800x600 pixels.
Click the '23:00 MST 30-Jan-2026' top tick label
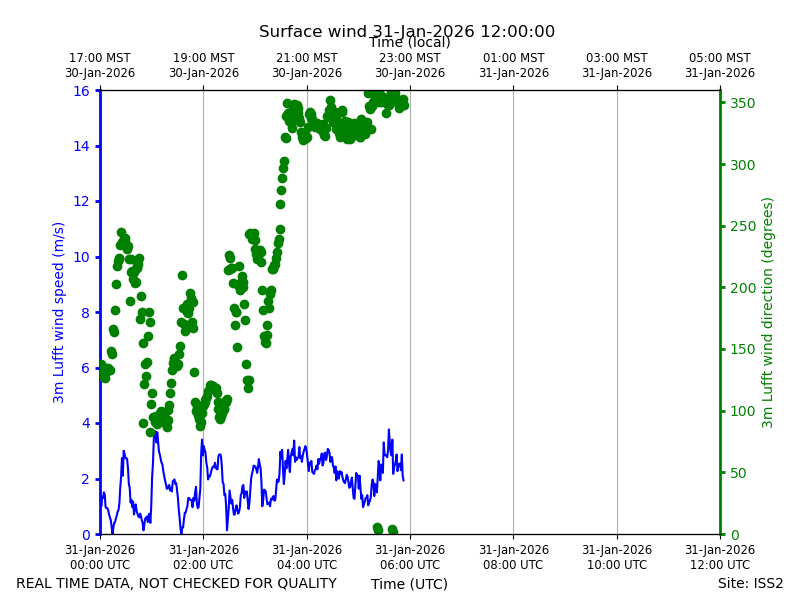[410, 65]
